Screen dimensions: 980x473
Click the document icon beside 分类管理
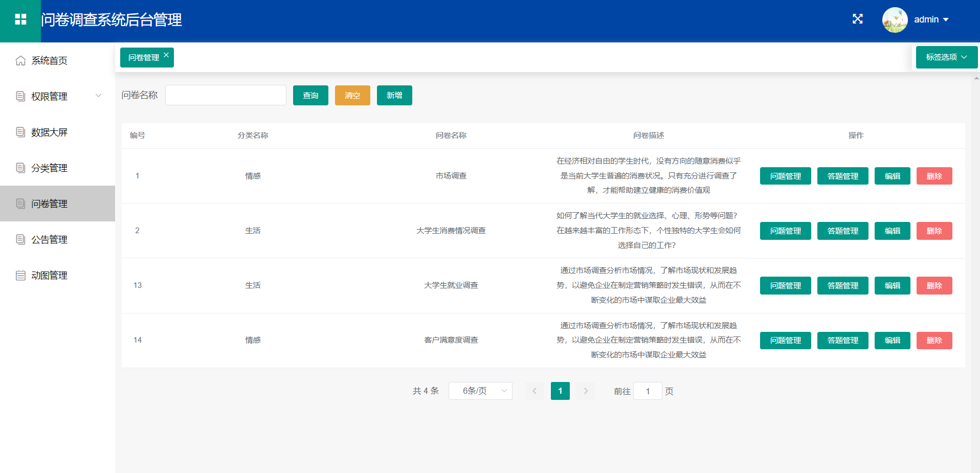point(20,168)
